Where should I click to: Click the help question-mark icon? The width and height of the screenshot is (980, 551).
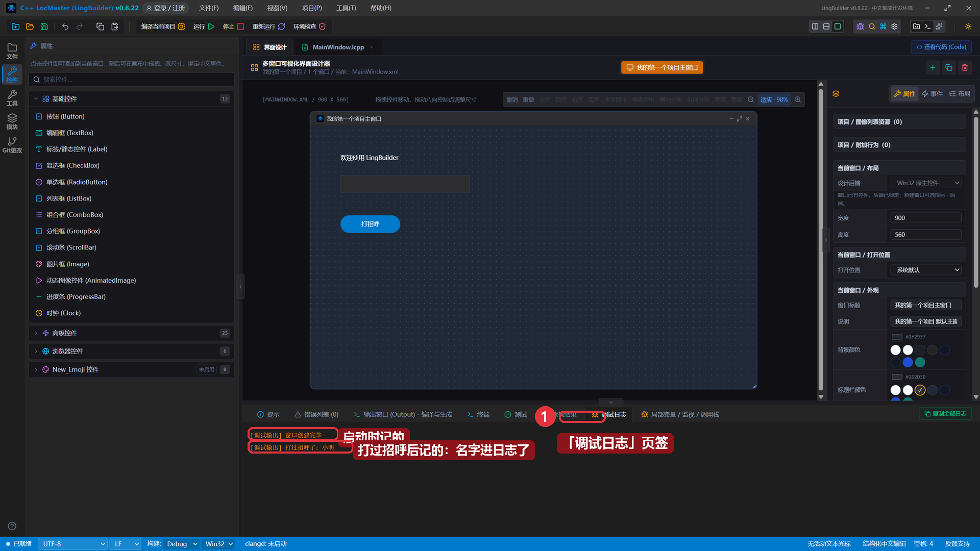12,526
